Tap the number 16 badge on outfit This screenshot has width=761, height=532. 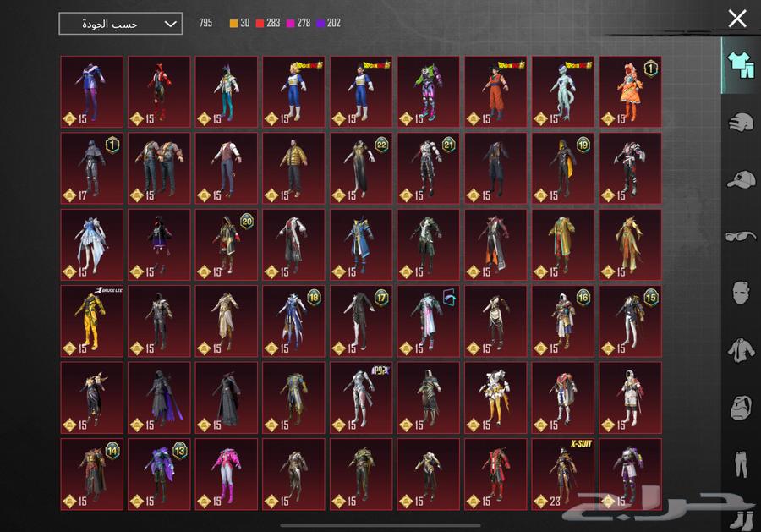coord(583,298)
